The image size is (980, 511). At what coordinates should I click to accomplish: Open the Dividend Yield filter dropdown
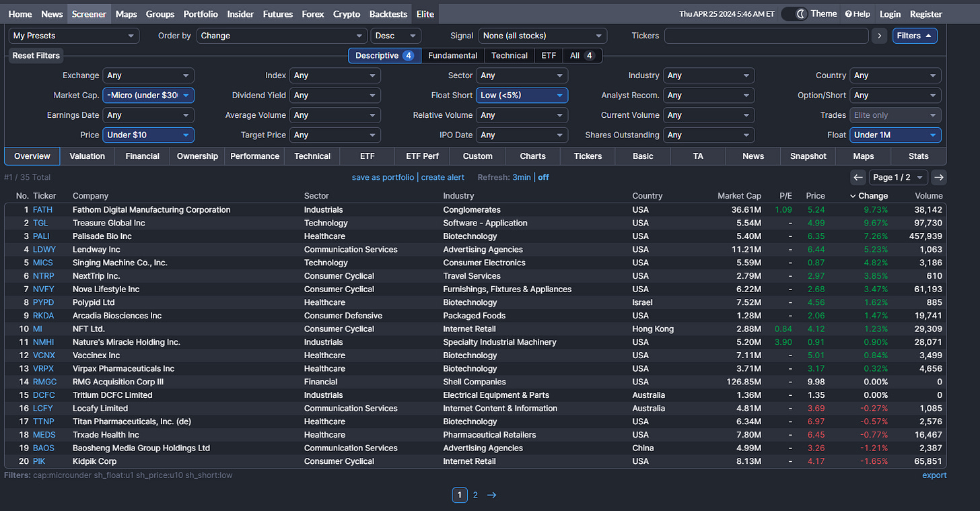click(335, 96)
